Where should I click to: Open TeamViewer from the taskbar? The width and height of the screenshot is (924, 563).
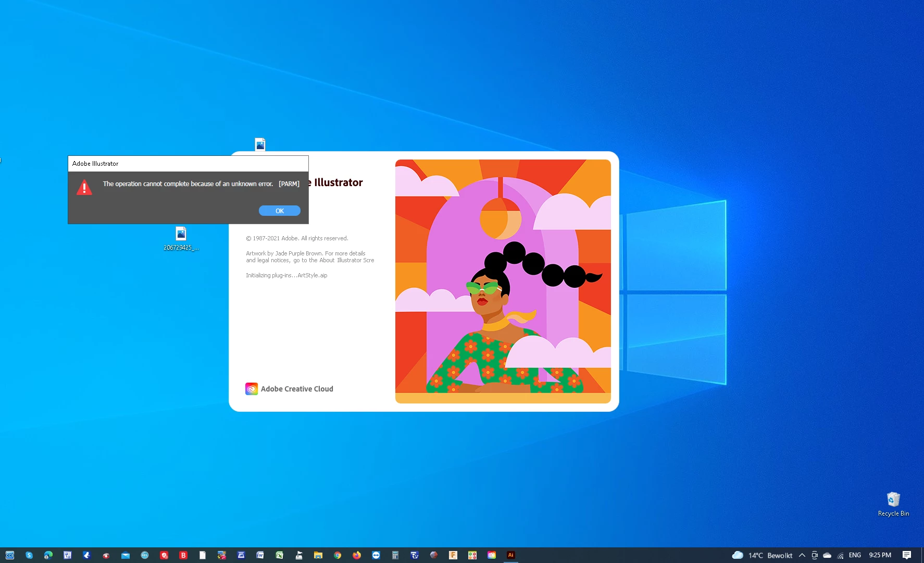click(376, 555)
